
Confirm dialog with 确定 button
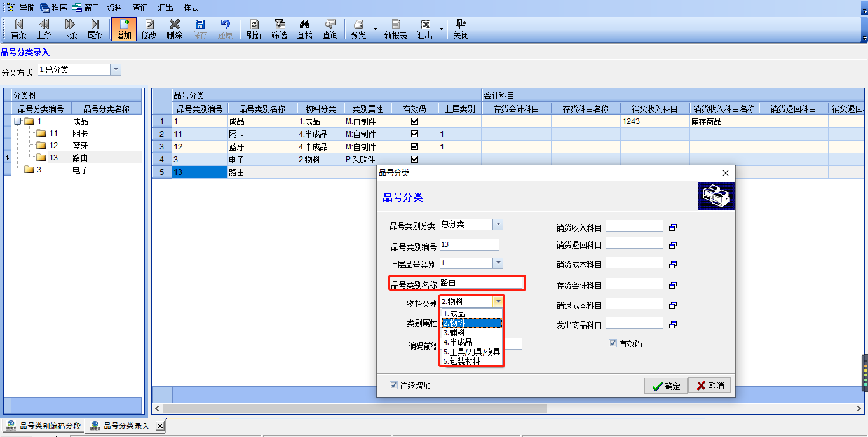click(666, 386)
